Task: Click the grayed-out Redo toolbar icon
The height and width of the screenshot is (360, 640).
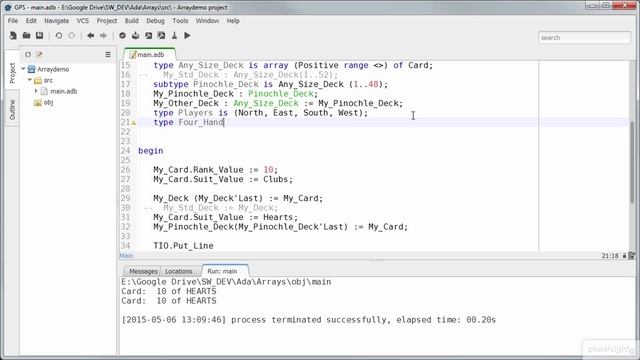Action: 72,36
